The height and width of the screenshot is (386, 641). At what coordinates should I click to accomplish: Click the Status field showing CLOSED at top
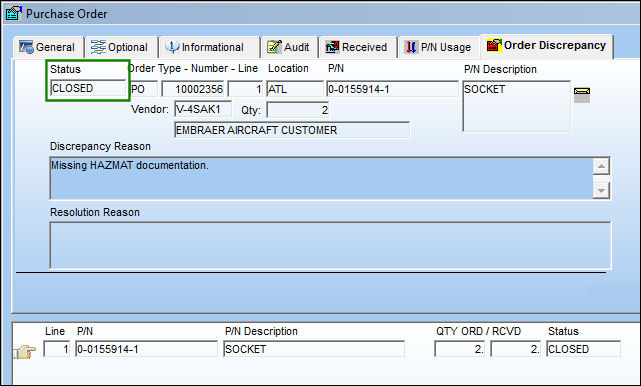point(88,88)
